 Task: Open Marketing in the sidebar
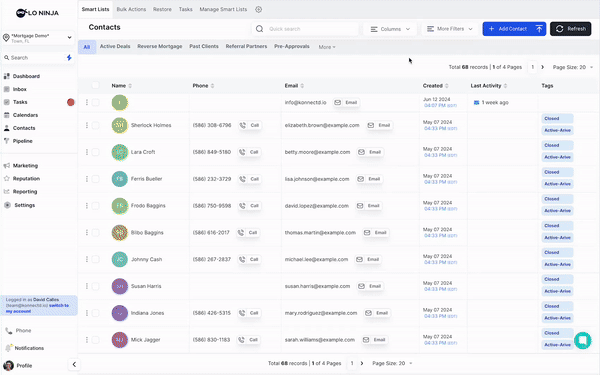point(21,166)
